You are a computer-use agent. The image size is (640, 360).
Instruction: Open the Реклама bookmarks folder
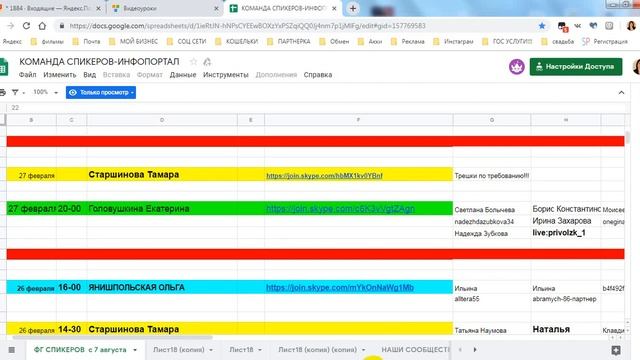click(407, 41)
